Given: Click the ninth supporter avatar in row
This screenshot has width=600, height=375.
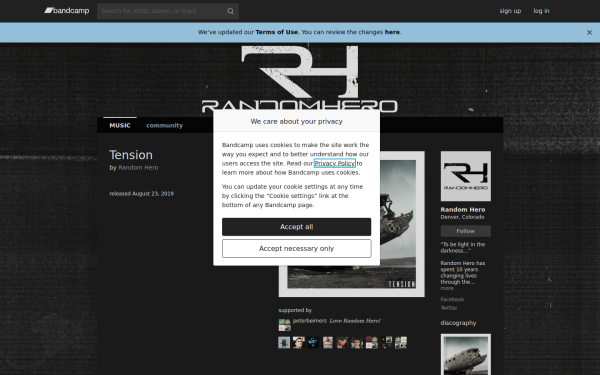Looking at the screenshot, I should [x=401, y=342].
